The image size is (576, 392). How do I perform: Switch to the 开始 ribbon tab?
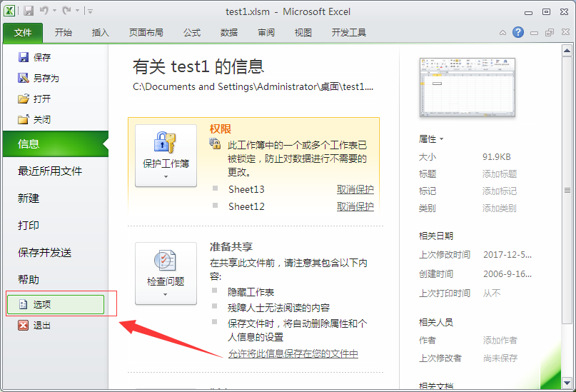pos(64,33)
